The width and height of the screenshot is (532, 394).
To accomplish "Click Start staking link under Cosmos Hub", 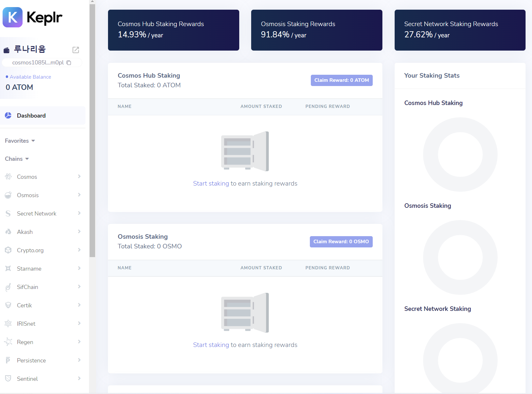I will [211, 183].
